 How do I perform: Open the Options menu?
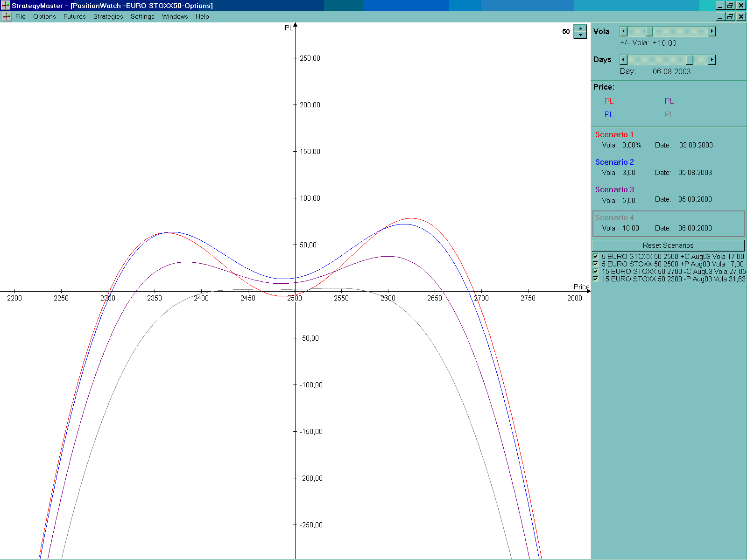tap(44, 17)
